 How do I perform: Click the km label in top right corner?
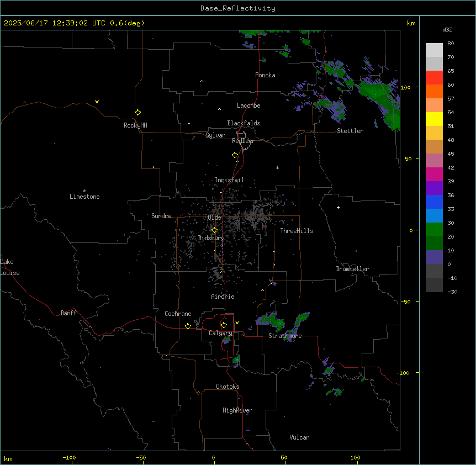[411, 23]
